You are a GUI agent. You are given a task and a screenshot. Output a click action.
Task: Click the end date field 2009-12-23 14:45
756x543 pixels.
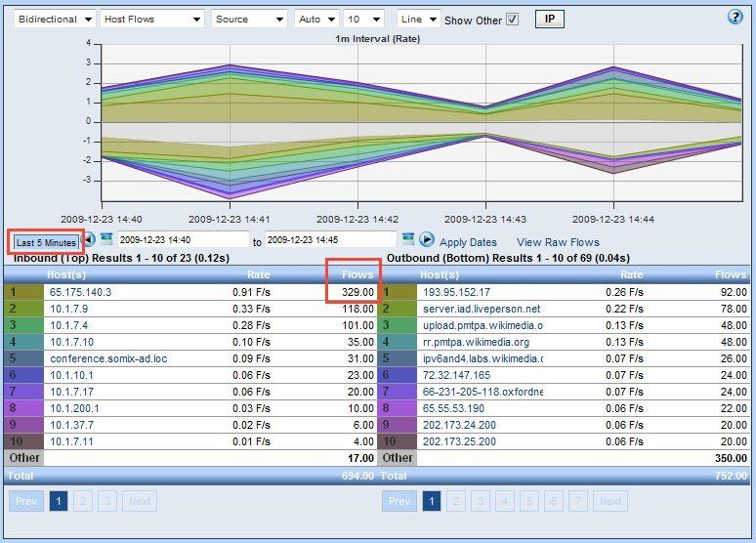point(331,239)
